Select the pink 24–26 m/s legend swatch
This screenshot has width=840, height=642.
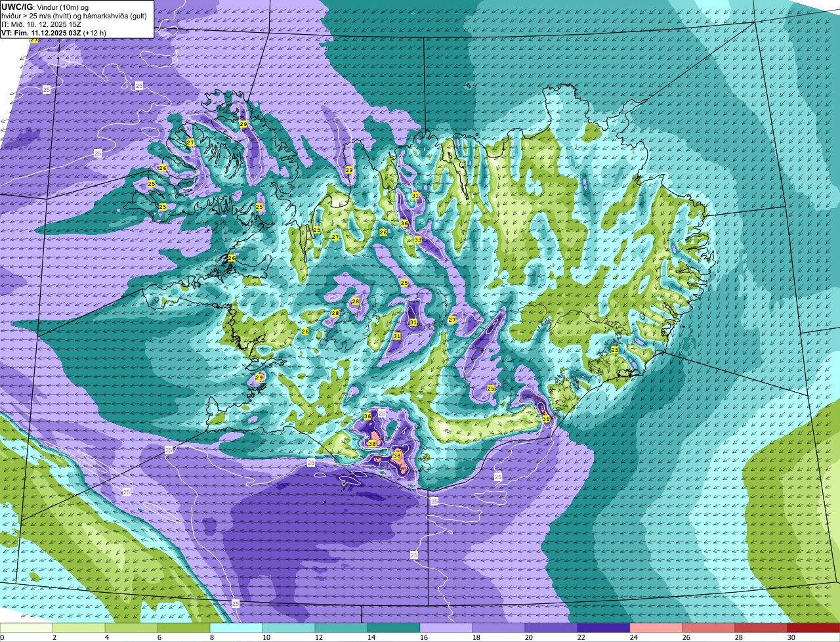[656, 628]
